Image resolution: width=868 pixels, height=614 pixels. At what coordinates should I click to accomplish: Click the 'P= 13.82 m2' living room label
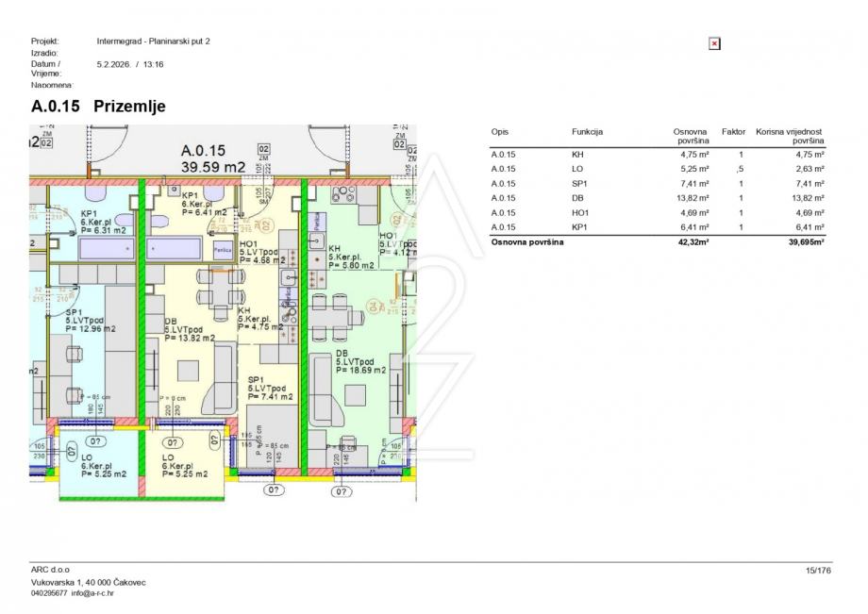point(190,338)
